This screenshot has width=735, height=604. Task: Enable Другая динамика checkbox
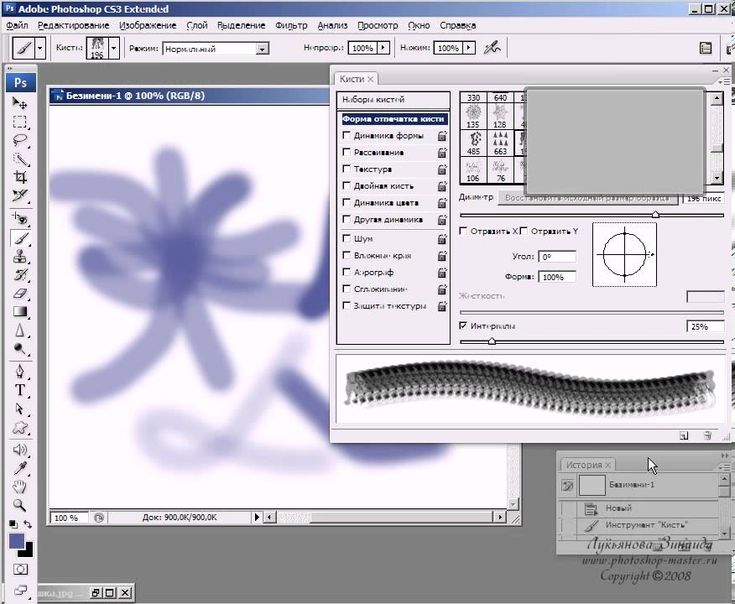347,219
